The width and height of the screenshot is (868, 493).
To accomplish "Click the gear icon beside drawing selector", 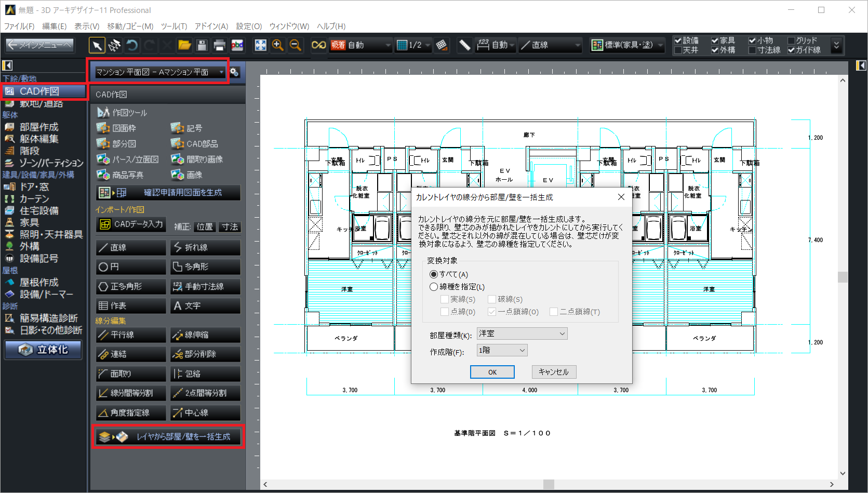I will [235, 72].
